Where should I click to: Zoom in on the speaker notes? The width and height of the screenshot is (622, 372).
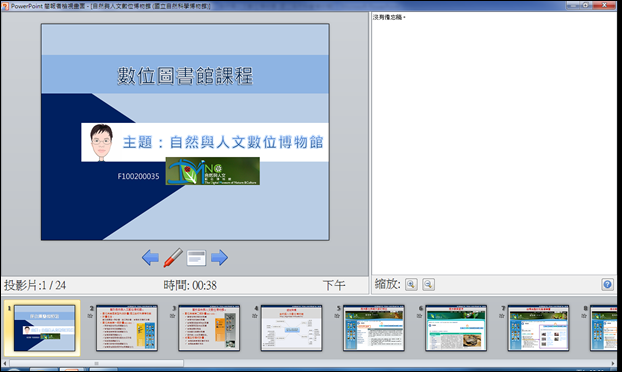tap(411, 284)
